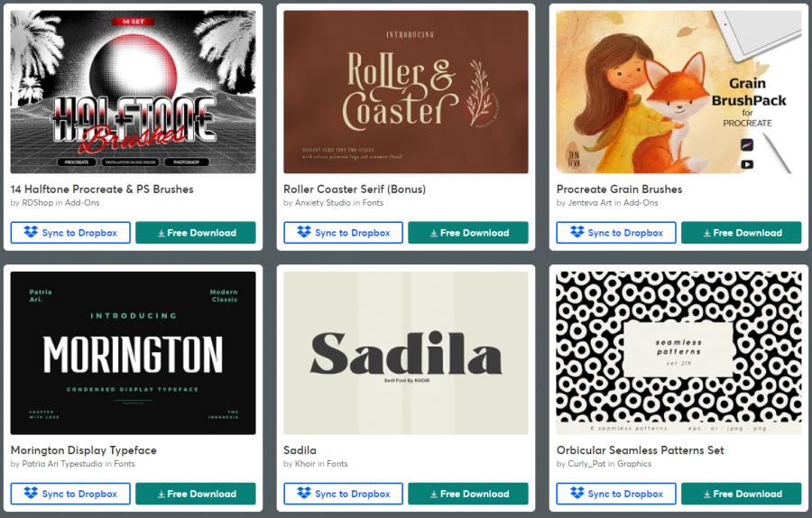
Task: Download Orbicular Seamless Patterns Set free
Action: click(742, 494)
